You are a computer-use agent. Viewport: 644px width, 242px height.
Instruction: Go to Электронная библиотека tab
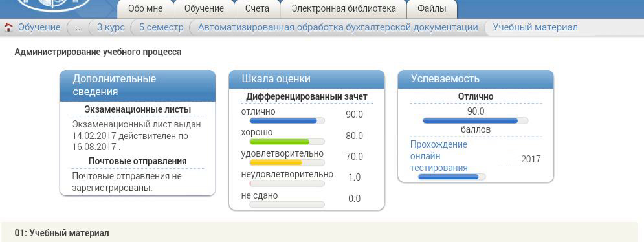click(344, 9)
